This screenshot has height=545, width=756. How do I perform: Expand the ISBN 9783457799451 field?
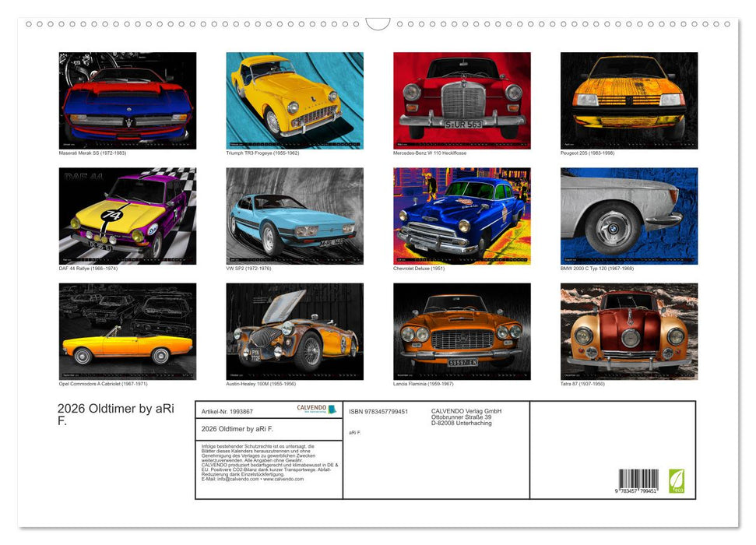coord(379,410)
